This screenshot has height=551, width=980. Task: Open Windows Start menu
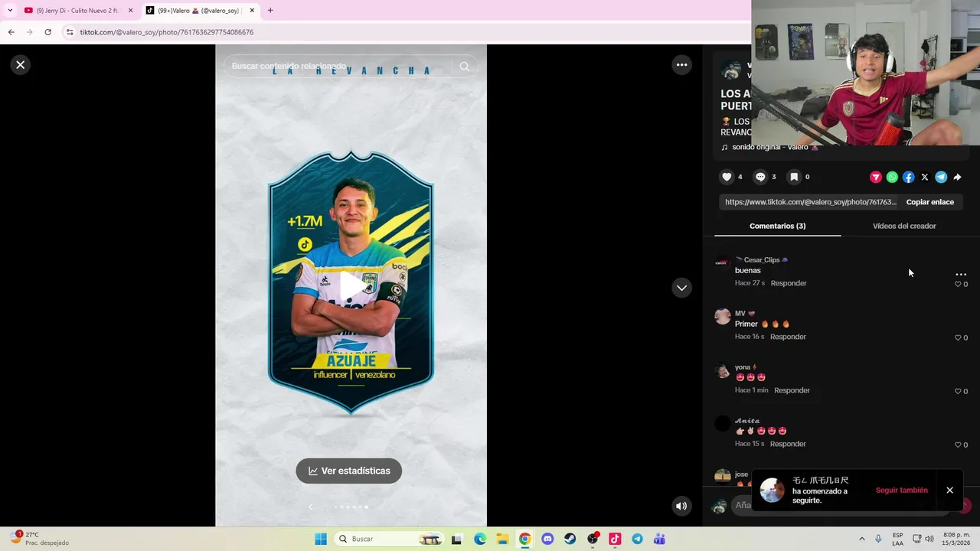coord(321,539)
